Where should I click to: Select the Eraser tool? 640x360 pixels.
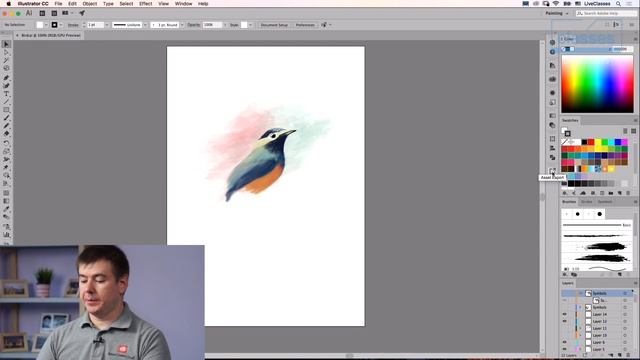[6, 134]
